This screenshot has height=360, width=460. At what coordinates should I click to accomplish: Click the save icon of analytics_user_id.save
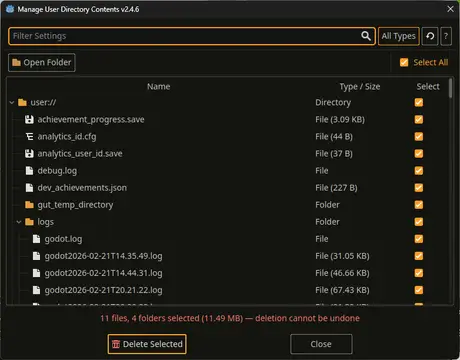pos(29,153)
